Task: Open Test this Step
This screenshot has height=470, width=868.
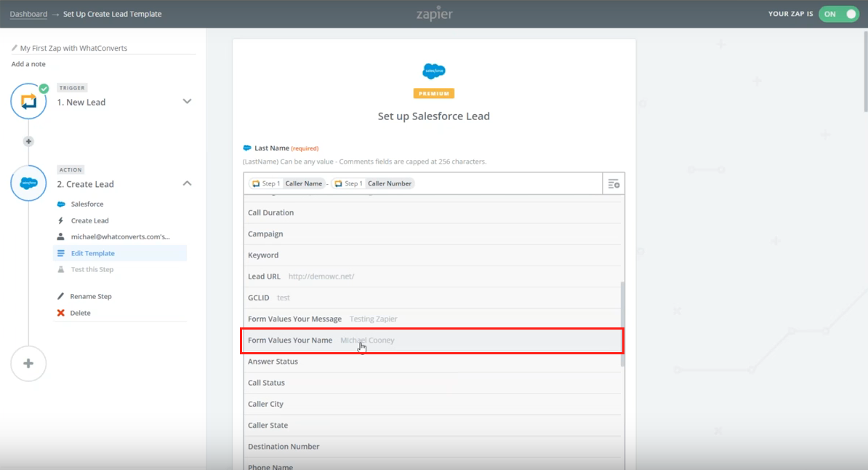Action: click(x=92, y=269)
